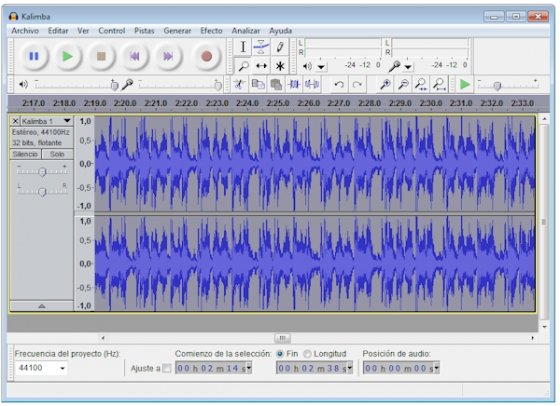560x406 pixels.
Task: Click the track pan L-R slider
Action: point(42,192)
